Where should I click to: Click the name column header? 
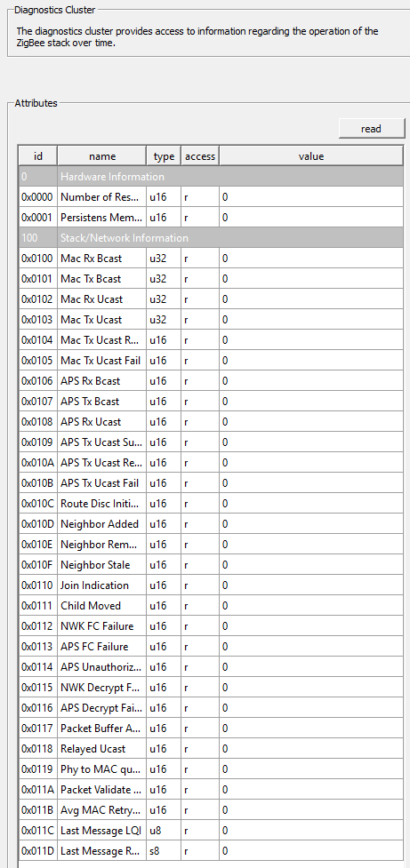(x=102, y=156)
